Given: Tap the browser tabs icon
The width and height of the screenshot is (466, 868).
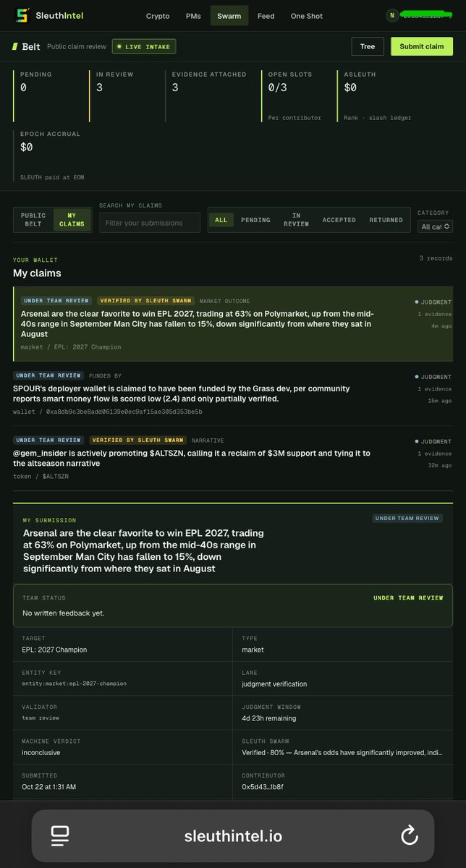Looking at the screenshot, I should tap(60, 836).
